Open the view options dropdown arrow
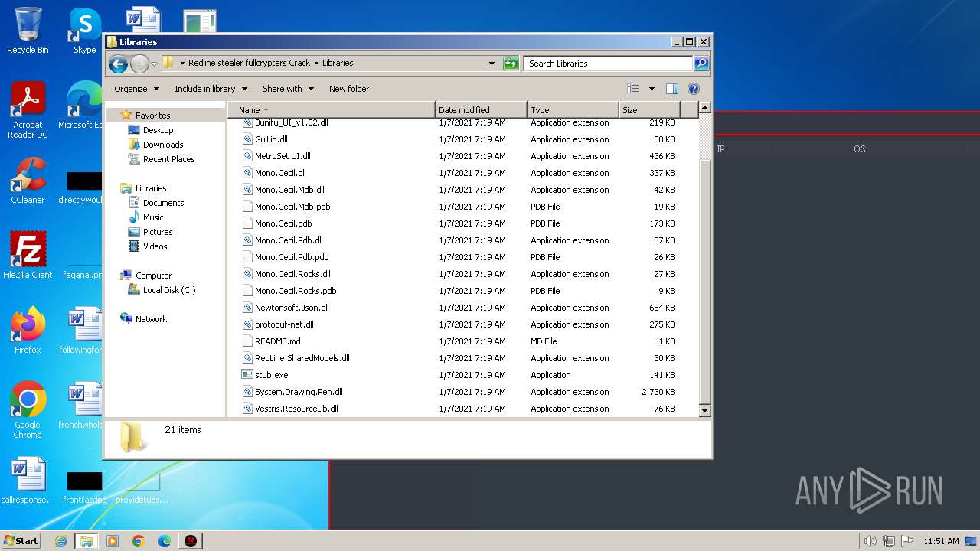 click(652, 89)
